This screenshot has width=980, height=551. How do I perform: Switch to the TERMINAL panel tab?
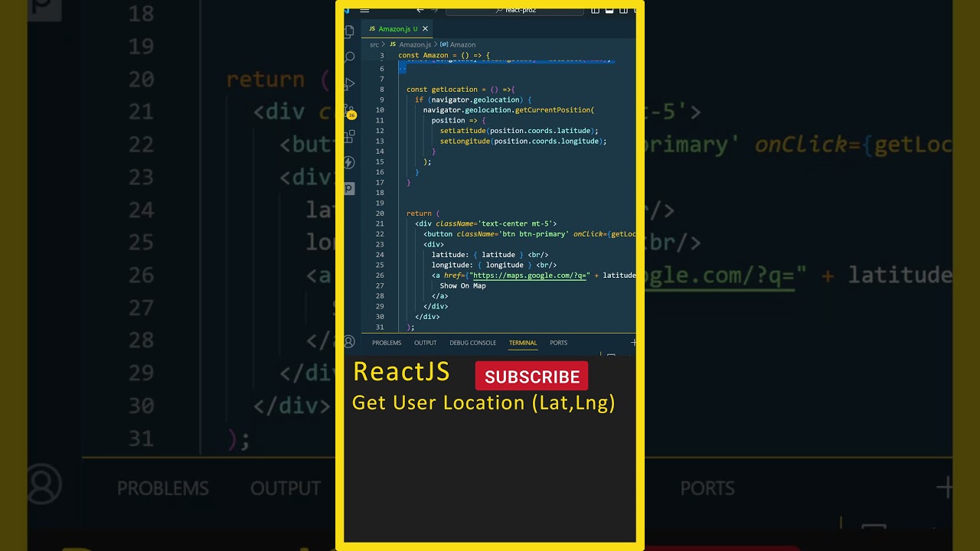tap(523, 343)
